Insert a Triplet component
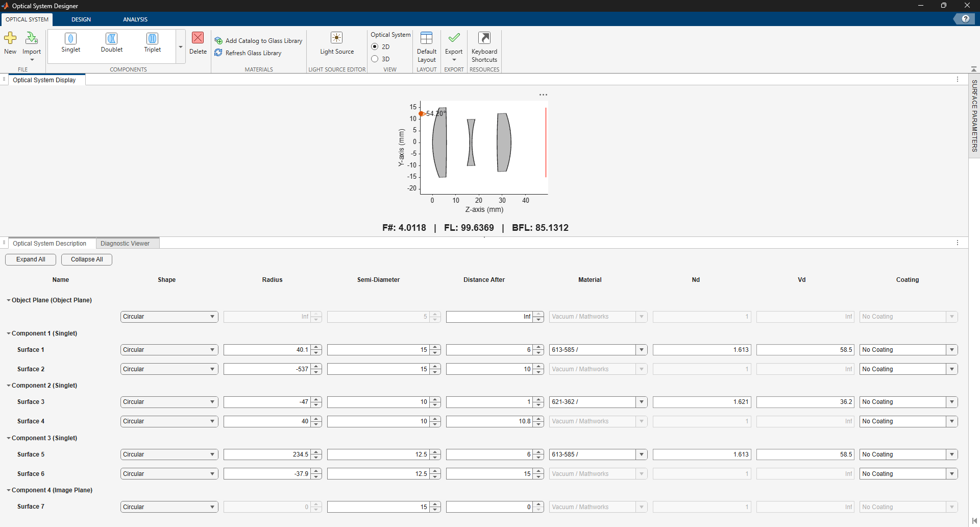The width and height of the screenshot is (980, 527). point(152,42)
